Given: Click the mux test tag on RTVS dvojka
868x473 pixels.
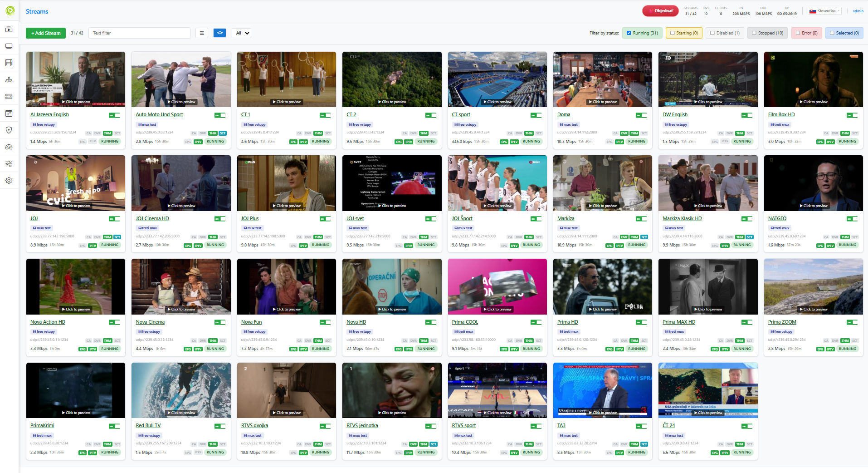Looking at the screenshot, I should point(253,436).
